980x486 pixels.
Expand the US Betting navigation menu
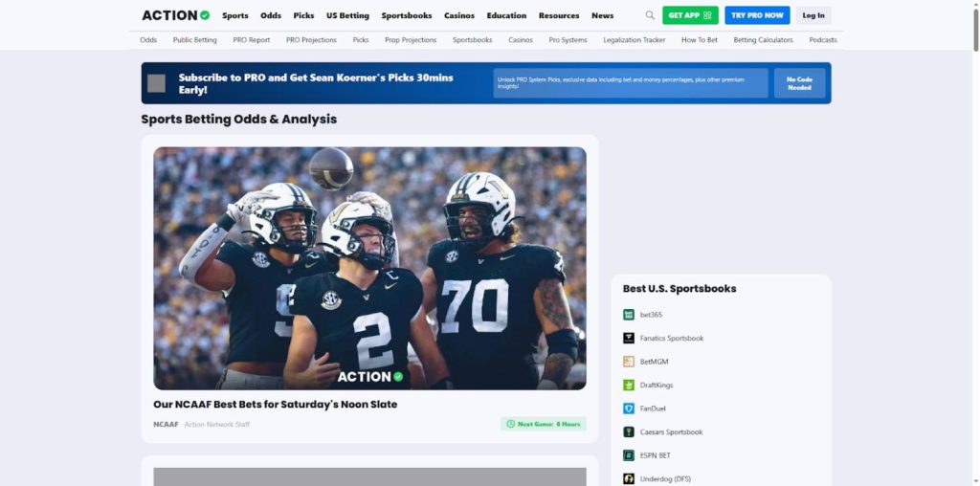coord(347,15)
